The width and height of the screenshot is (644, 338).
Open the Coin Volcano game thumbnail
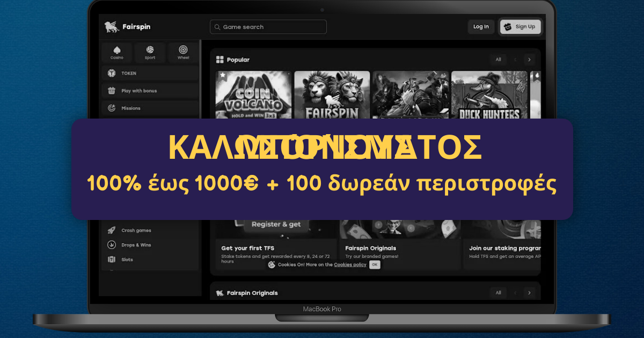(x=253, y=95)
